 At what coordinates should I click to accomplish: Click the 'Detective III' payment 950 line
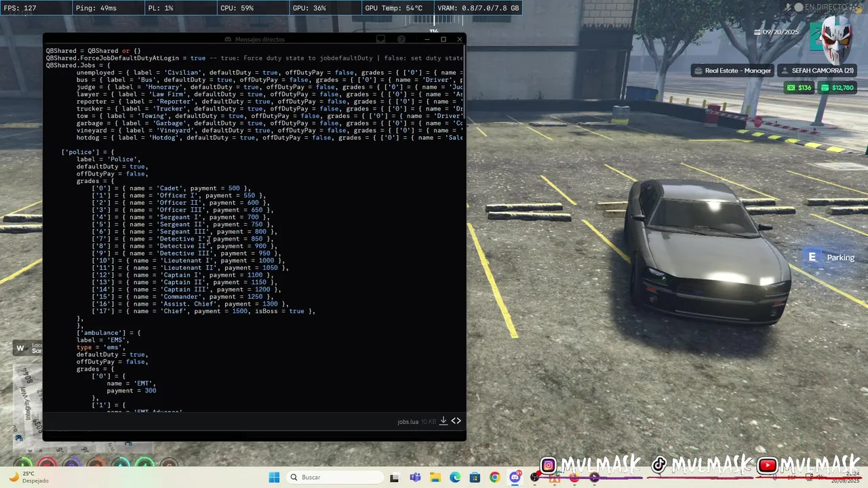pos(186,253)
